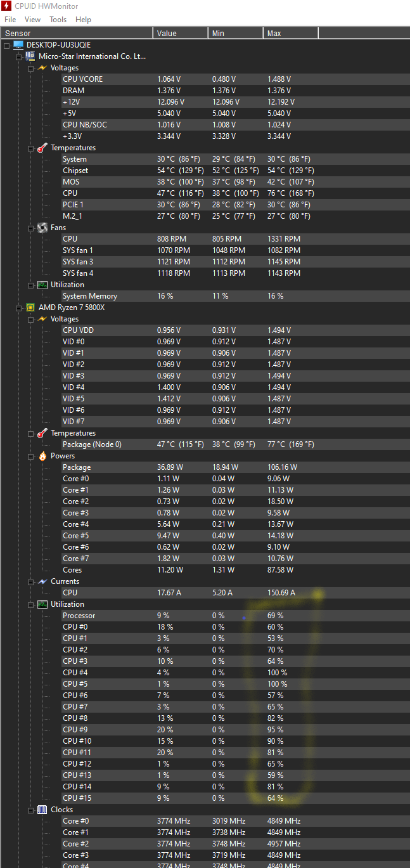
Task: Open the Help menu
Action: [83, 20]
